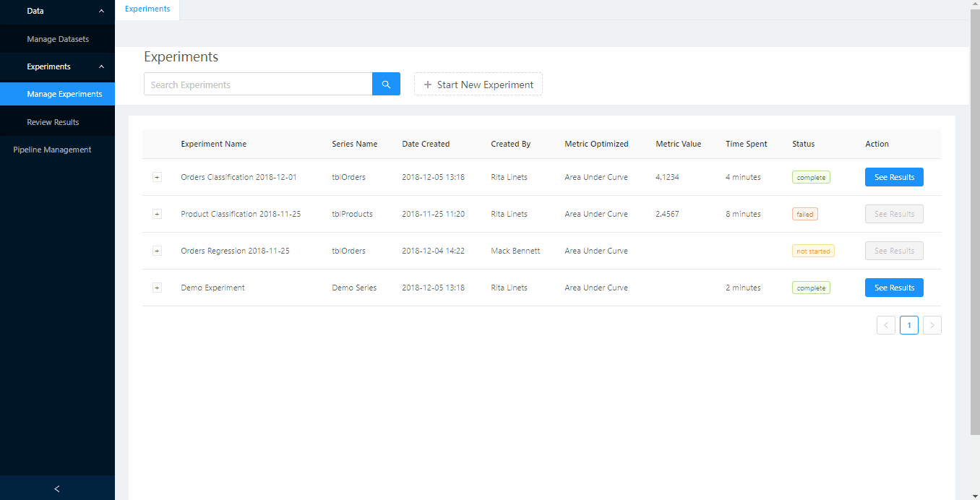Collapse the Experiments sidebar section
The height and width of the screenshot is (500, 980).
point(57,66)
